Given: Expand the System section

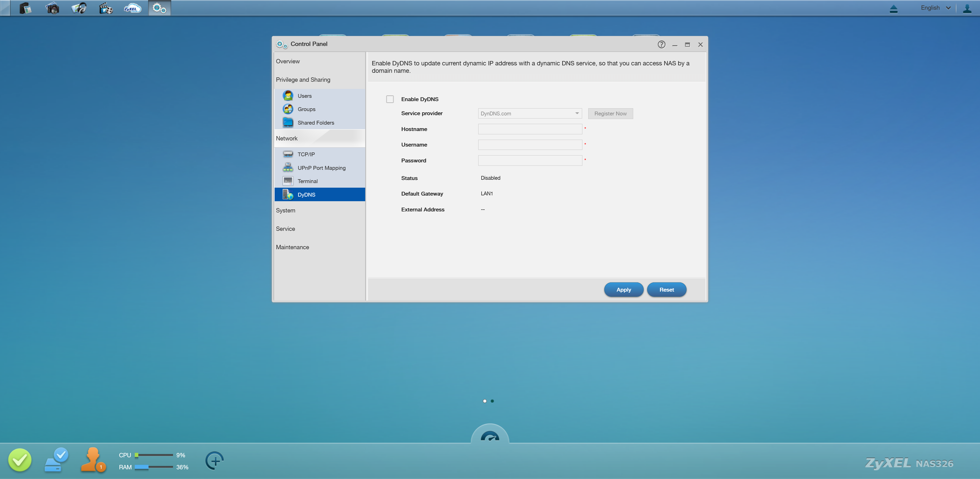Looking at the screenshot, I should 286,211.
